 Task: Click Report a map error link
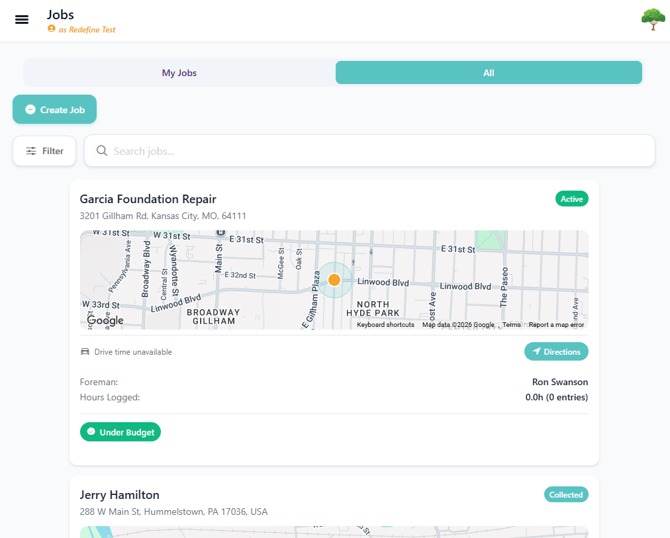tap(556, 325)
